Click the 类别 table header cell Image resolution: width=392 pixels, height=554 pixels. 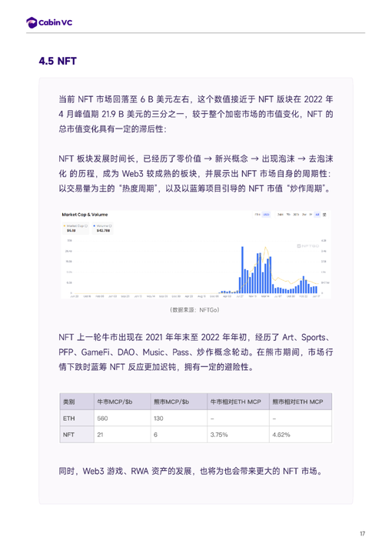coord(77,402)
